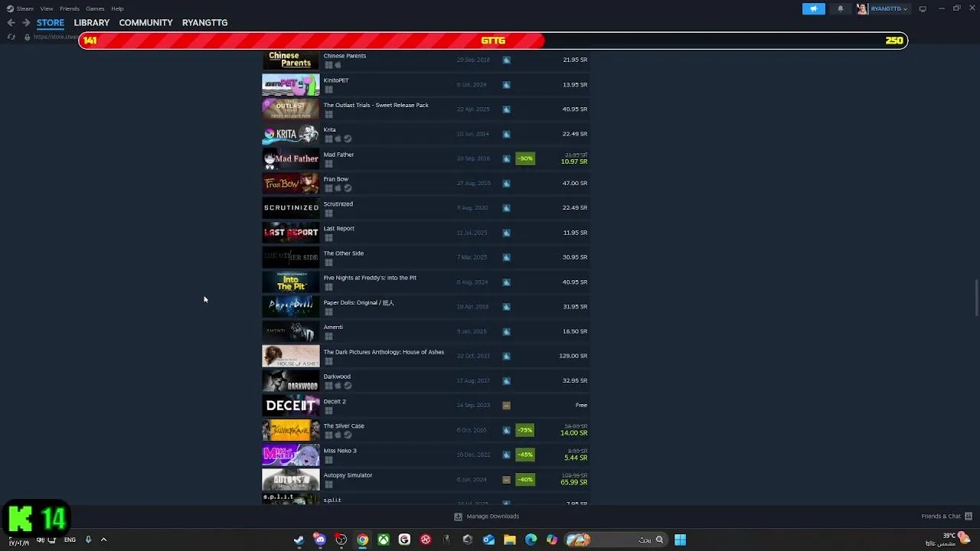Switch to the LIBRARY tab
The image size is (980, 551).
92,23
